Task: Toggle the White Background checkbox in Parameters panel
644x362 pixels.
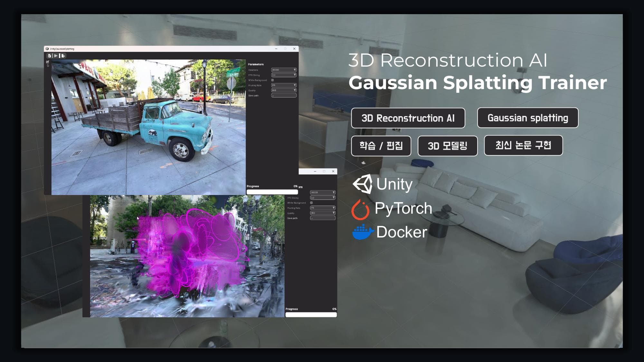Action: (x=272, y=80)
